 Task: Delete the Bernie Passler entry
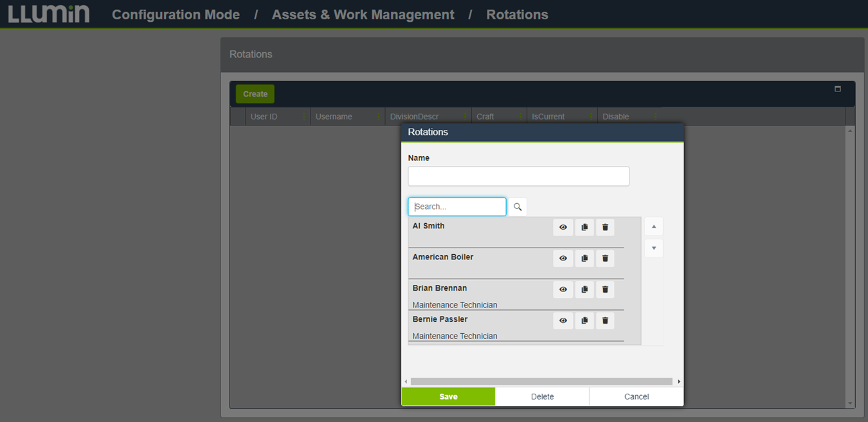pyautogui.click(x=605, y=320)
